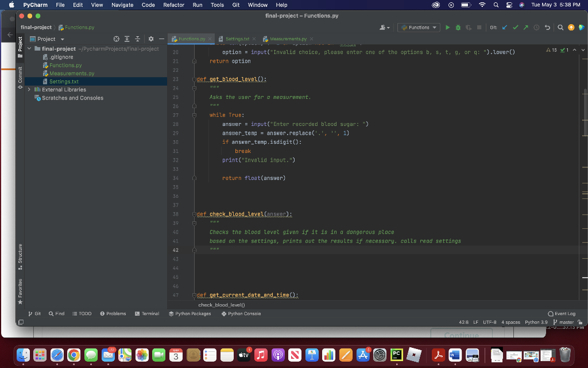Collapse all in Project view
Image resolution: width=588 pixels, height=368 pixels.
[x=138, y=39]
